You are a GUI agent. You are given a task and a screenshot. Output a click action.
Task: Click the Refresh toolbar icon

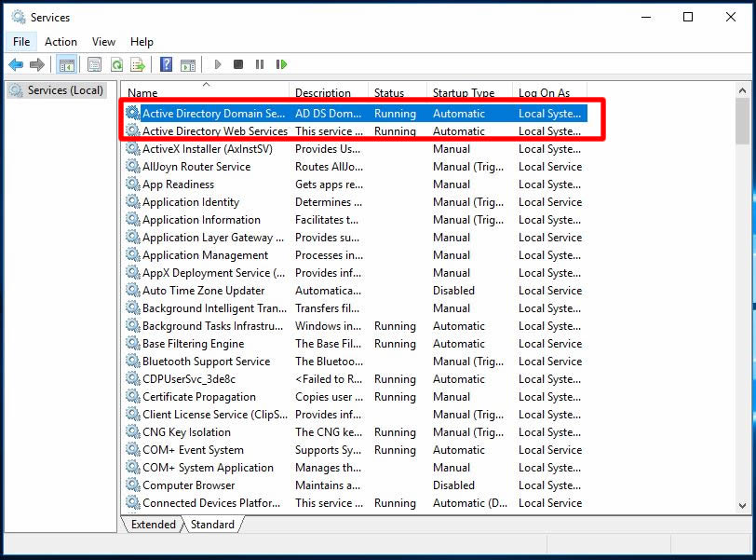116,64
